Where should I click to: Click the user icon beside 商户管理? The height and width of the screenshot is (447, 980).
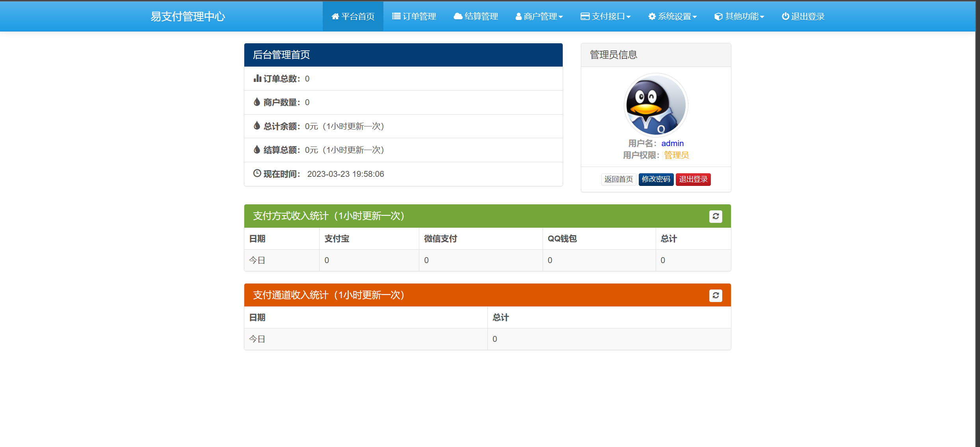(518, 16)
